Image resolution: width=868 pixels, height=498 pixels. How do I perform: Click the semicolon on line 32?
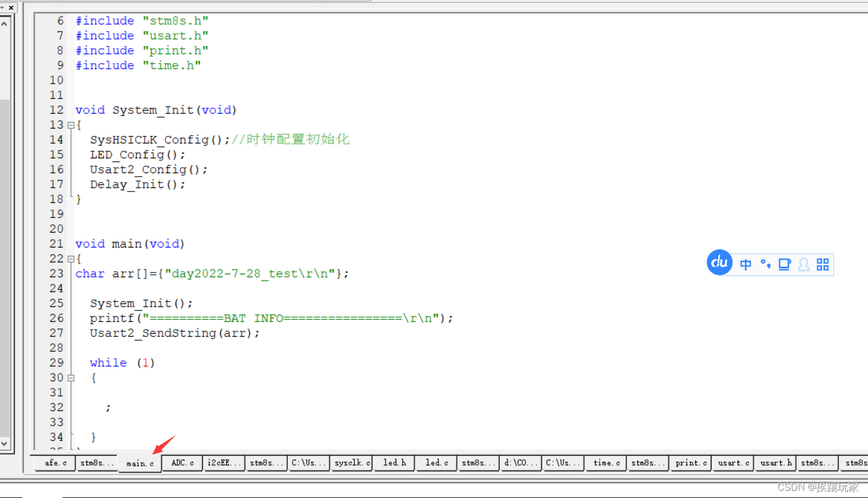[108, 408]
